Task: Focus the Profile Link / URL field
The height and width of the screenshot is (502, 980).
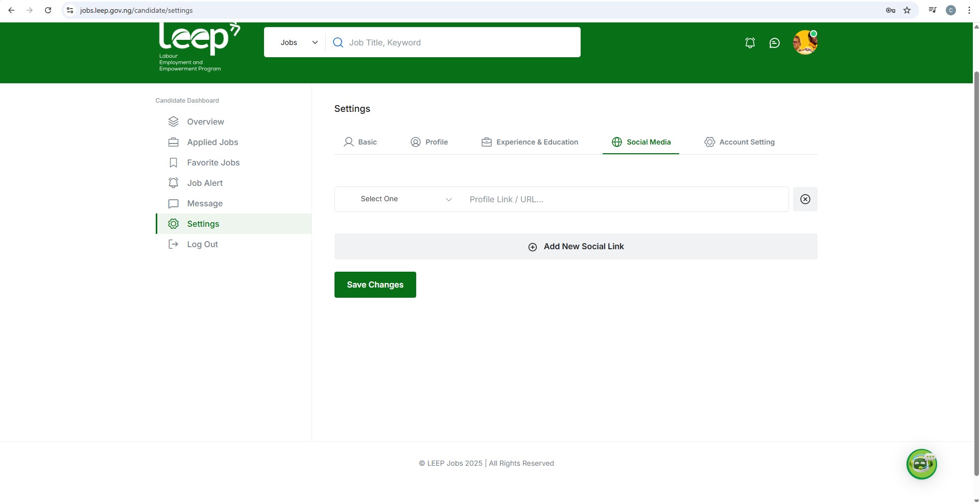Action: pyautogui.click(x=623, y=199)
